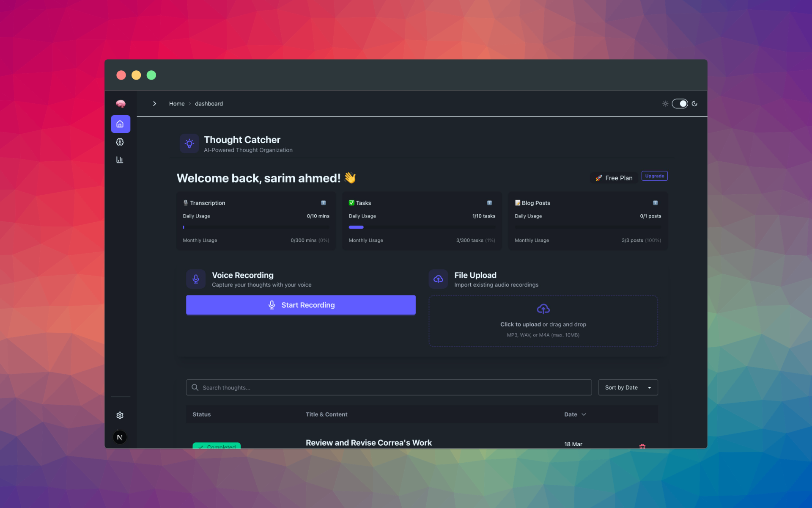Delete the Review and Revise thought
The image size is (812, 508).
click(642, 446)
